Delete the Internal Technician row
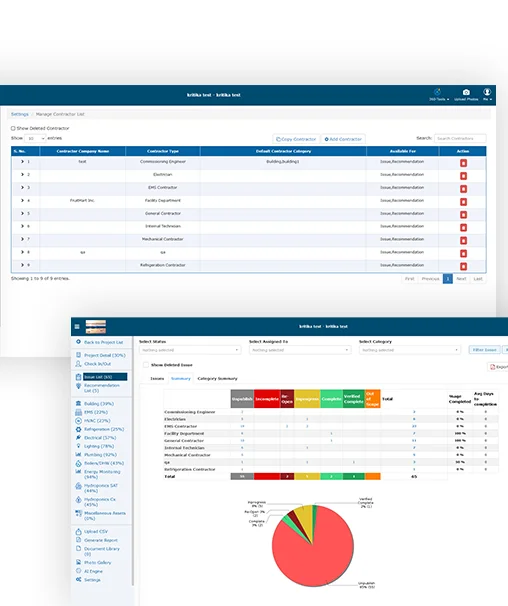Image resolution: width=508 pixels, height=606 pixels. pos(463,228)
